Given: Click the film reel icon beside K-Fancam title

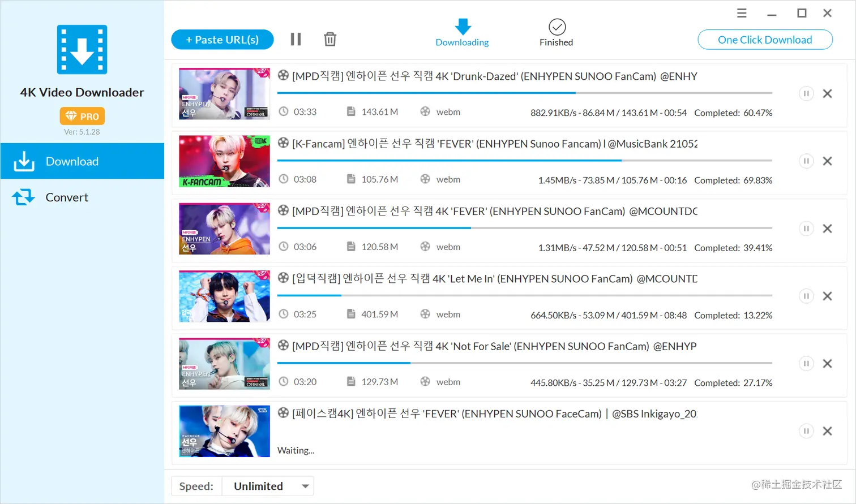Looking at the screenshot, I should pyautogui.click(x=283, y=143).
